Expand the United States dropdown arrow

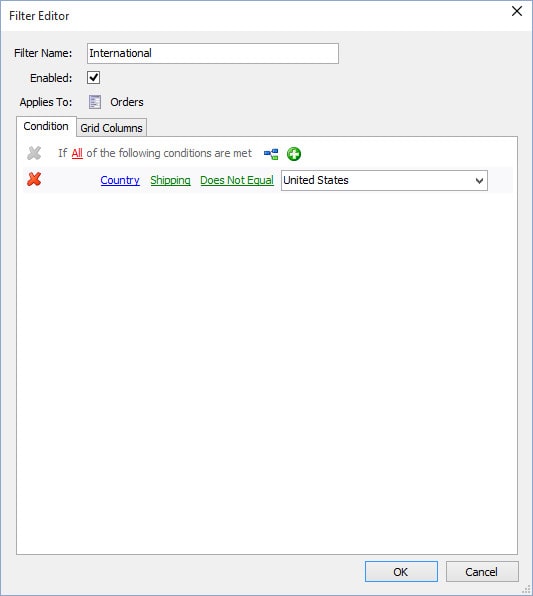coord(479,181)
